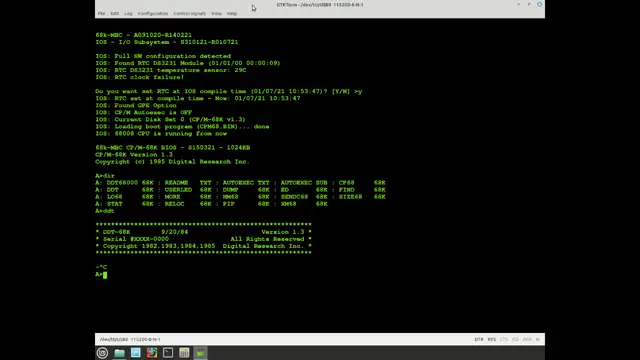Click the CP68 68K entry in listing
This screenshot has height=360, width=640.
click(x=362, y=183)
